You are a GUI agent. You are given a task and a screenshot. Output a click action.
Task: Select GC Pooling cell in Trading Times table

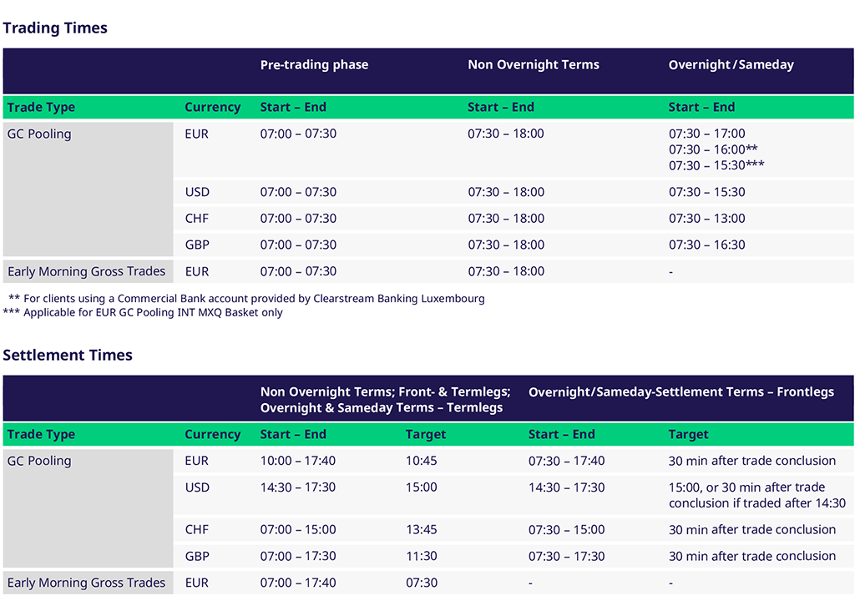coord(39,134)
